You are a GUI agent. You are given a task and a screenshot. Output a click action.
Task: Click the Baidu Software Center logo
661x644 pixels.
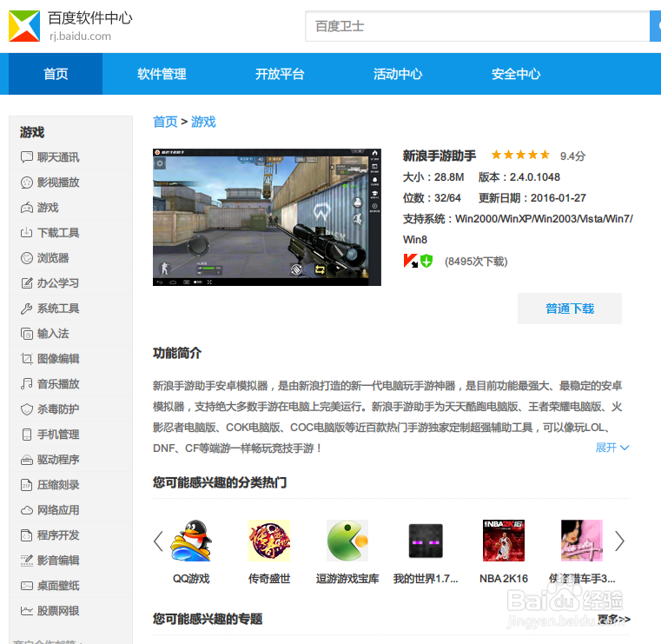(24, 26)
